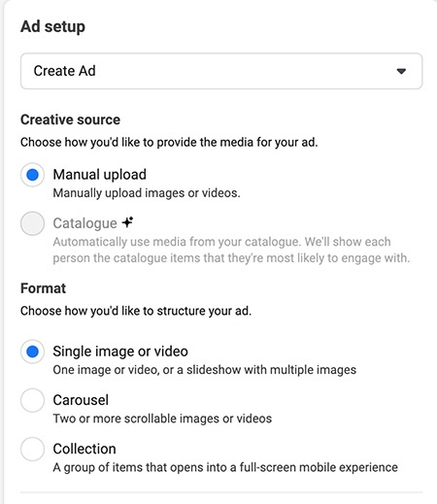Click 'Choose how you'd like to structure your ad.'
437x504 pixels.
pos(136,311)
